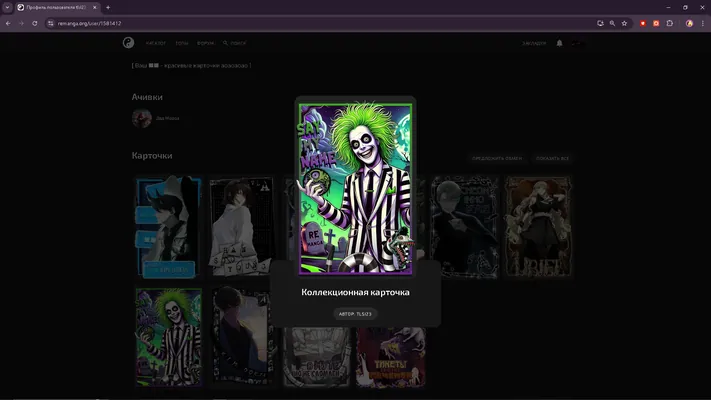Open the Chrome three-dot menu
This screenshot has width=711, height=400.
coord(703,23)
